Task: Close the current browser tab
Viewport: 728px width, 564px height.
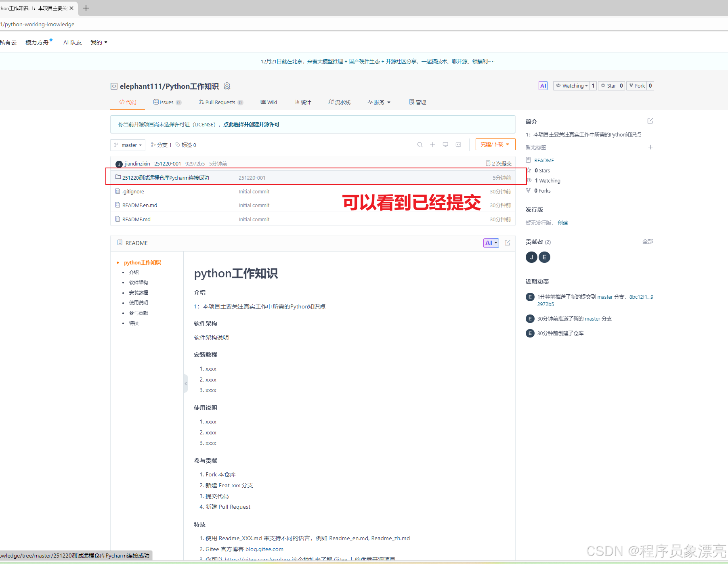Action: [x=71, y=8]
